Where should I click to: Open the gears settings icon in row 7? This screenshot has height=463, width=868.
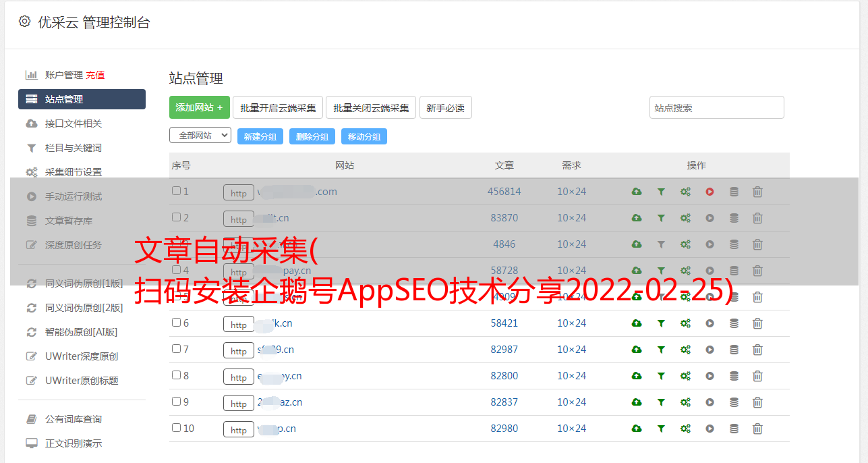685,350
